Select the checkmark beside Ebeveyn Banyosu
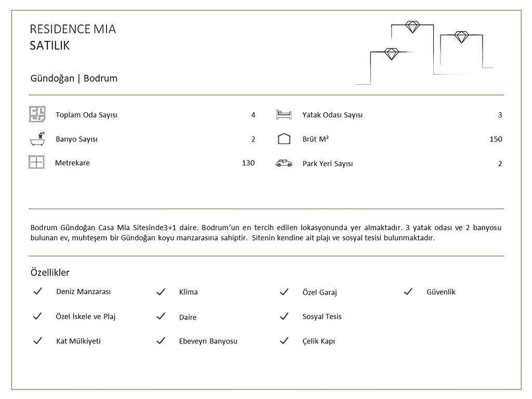This screenshot has height=399, width=532. tap(161, 340)
